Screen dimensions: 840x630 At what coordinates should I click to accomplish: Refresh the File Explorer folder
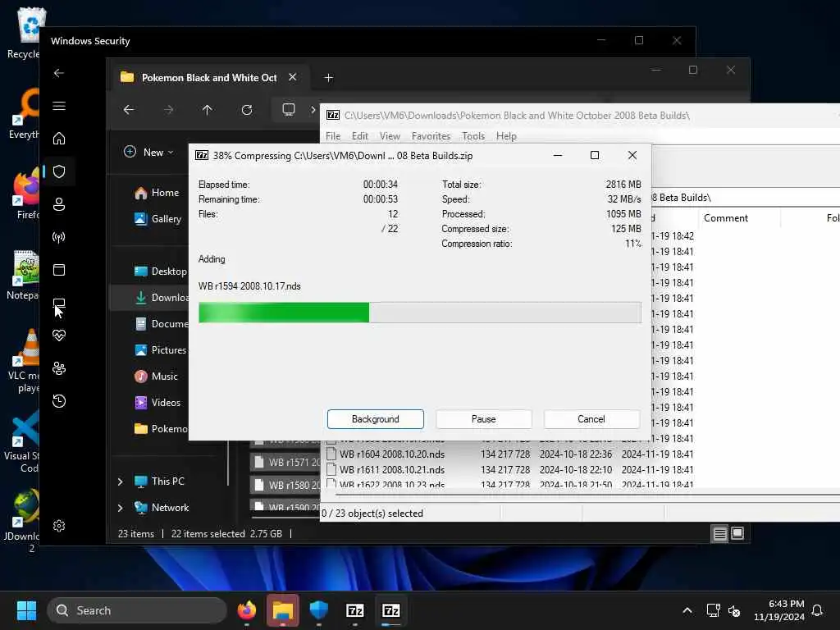tap(246, 110)
